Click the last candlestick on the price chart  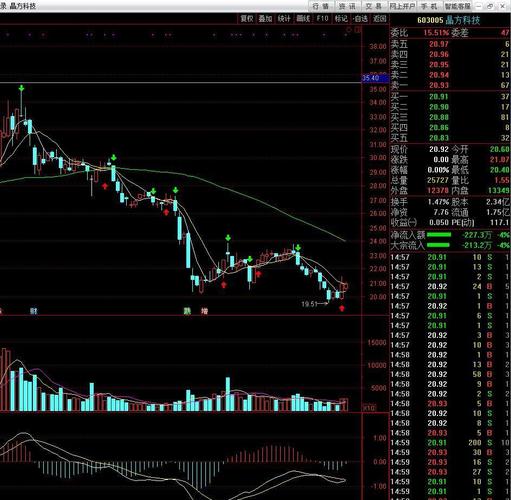click(x=346, y=286)
